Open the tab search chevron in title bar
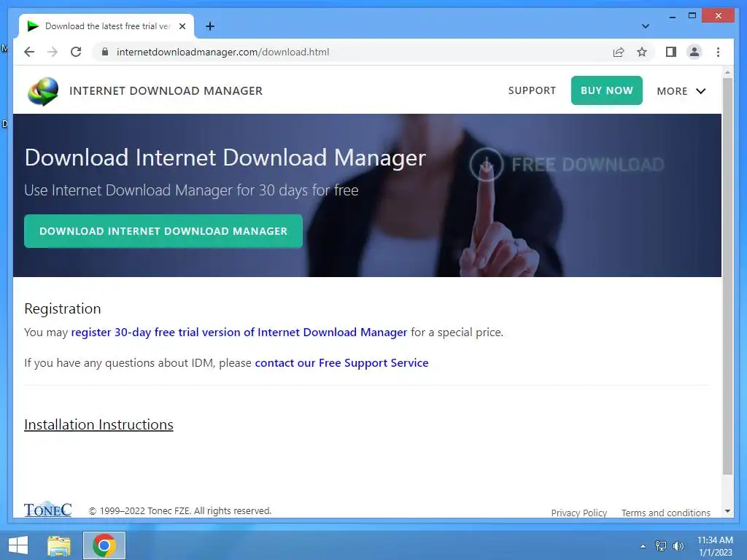 (645, 26)
